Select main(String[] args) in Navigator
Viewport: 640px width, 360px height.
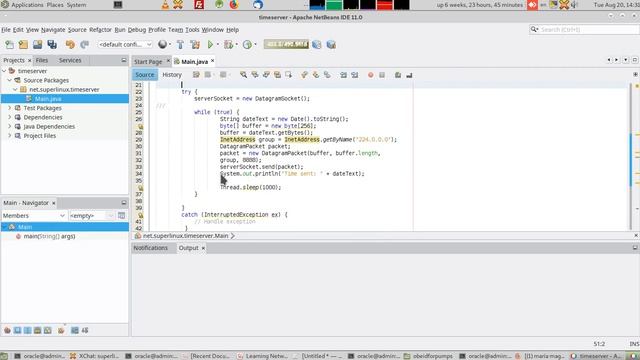(x=49, y=236)
